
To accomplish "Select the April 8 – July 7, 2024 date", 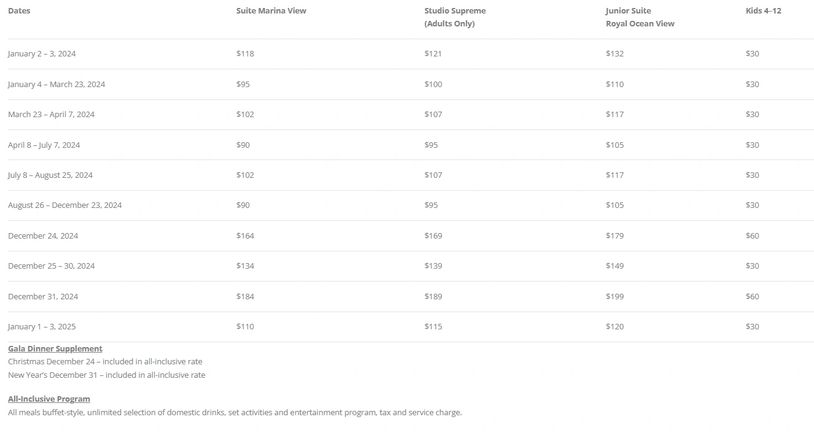I will [x=44, y=145].
